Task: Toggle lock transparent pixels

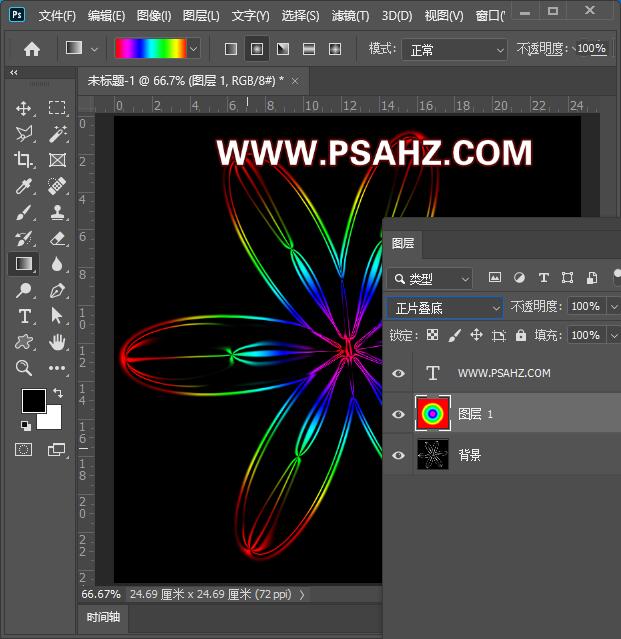Action: [432, 335]
